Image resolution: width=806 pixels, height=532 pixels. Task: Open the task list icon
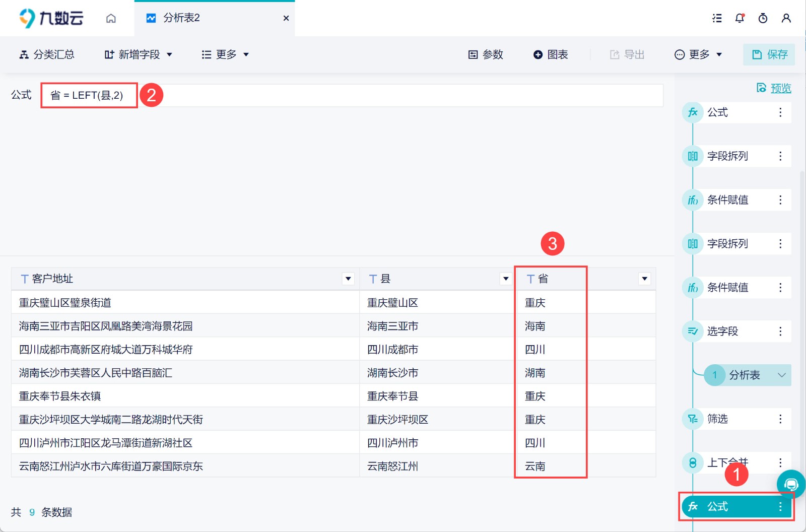click(x=717, y=18)
